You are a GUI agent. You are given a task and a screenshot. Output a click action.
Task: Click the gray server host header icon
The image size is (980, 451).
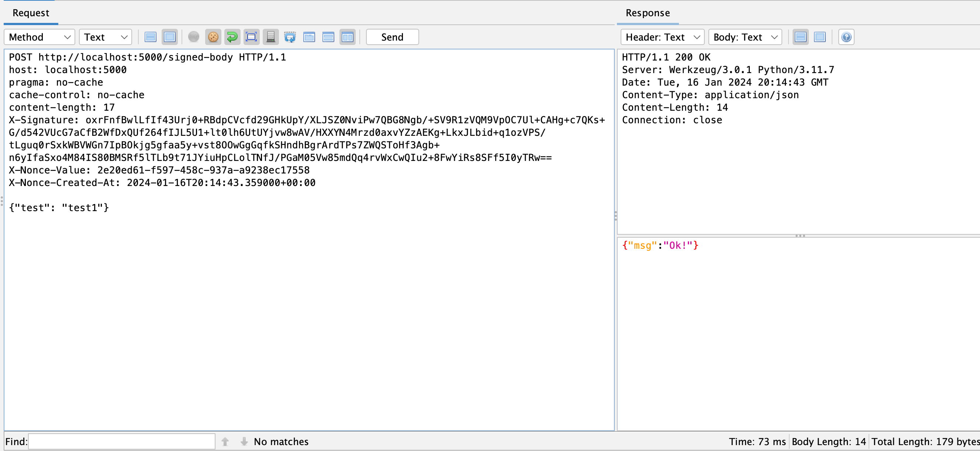(x=270, y=37)
